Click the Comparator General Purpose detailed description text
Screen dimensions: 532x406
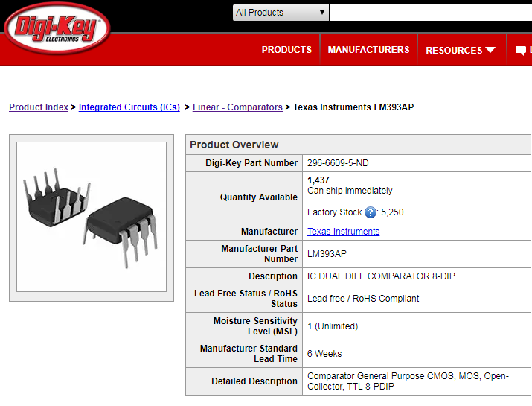click(x=408, y=381)
